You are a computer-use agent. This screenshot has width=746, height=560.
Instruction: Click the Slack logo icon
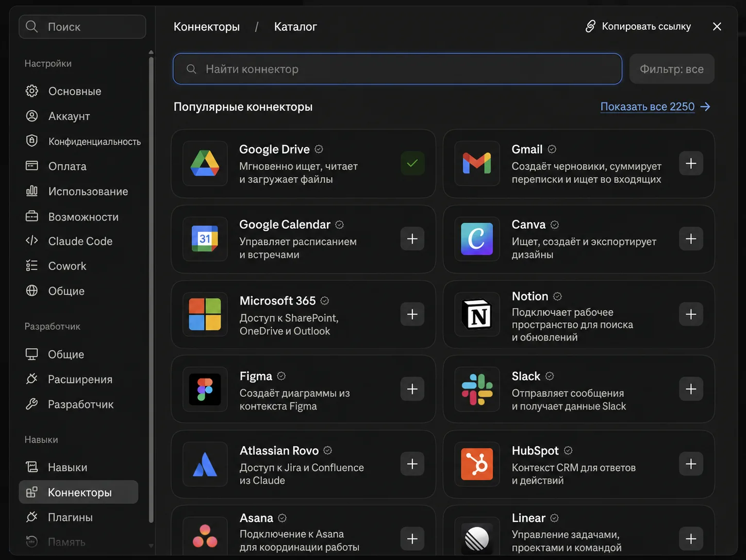477,389
